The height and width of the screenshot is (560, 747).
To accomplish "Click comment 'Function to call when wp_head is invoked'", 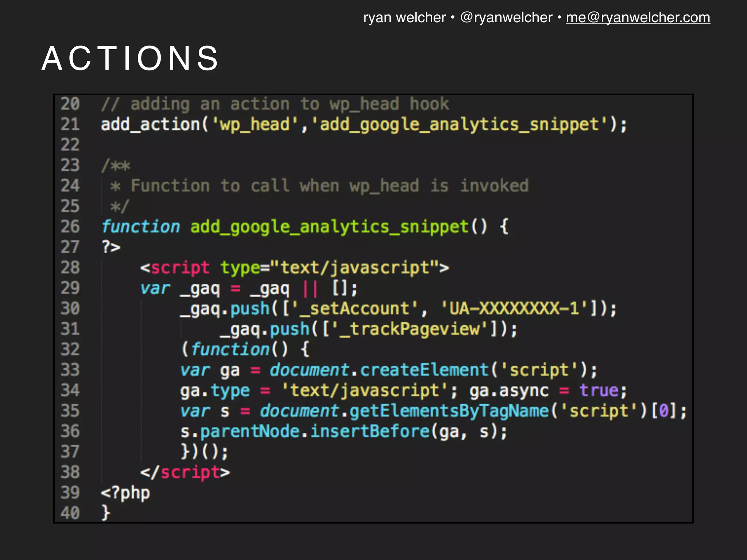I will [330, 186].
